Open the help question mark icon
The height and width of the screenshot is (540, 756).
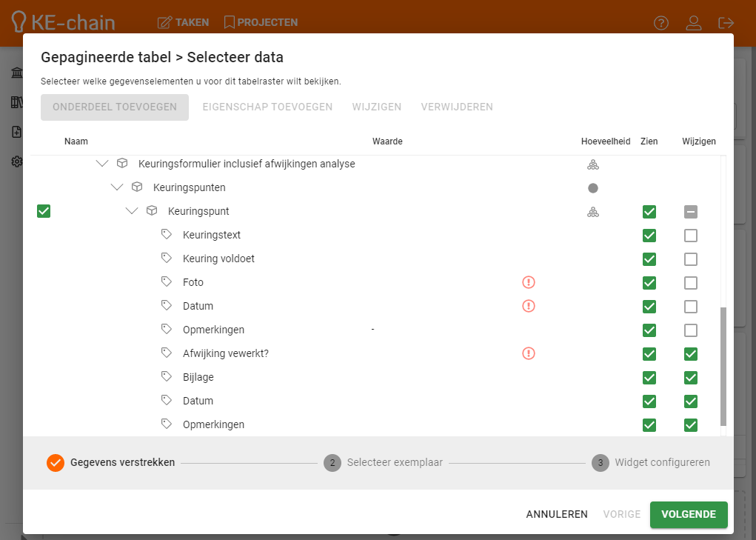tap(660, 23)
